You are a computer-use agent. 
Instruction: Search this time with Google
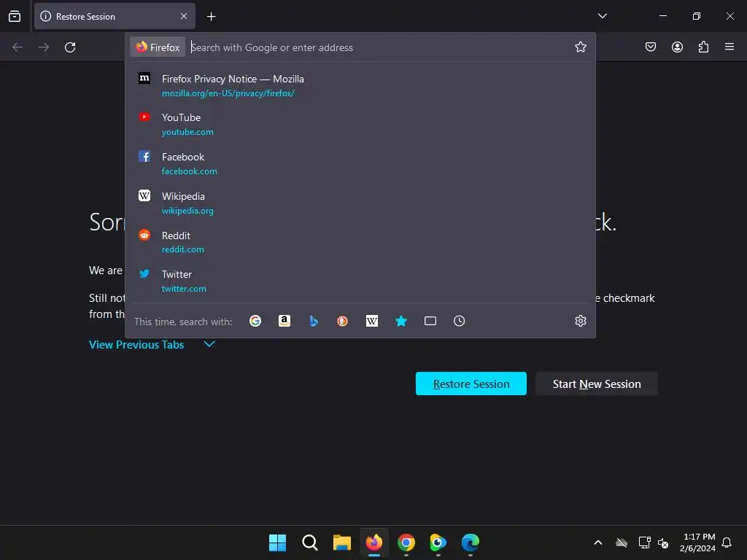[255, 321]
